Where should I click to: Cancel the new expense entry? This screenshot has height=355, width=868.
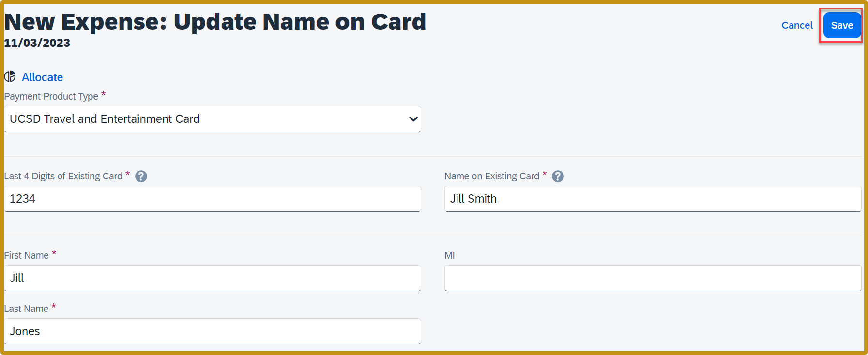click(797, 25)
